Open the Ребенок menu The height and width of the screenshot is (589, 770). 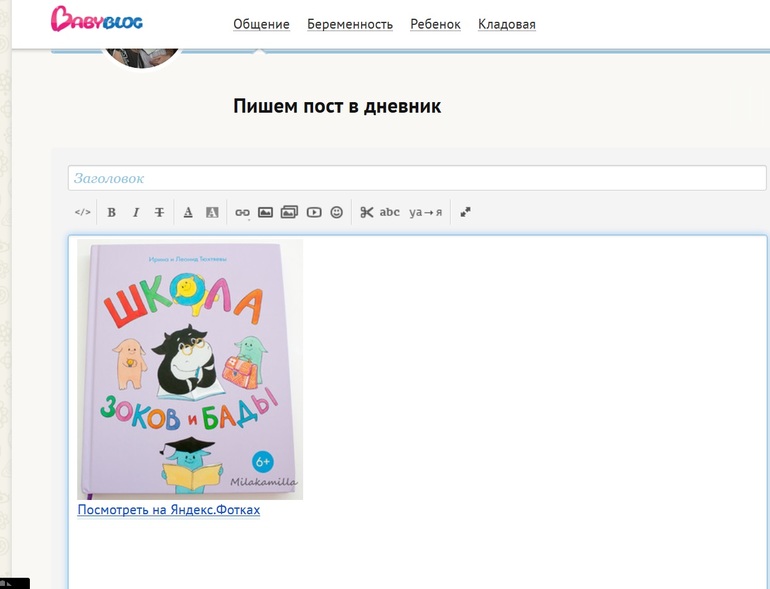pos(435,24)
